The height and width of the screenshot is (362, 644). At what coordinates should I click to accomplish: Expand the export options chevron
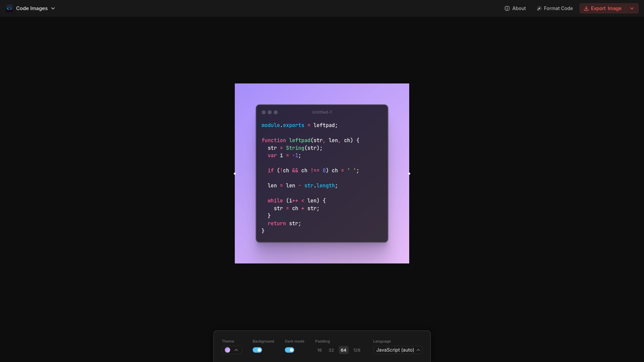pos(632,8)
